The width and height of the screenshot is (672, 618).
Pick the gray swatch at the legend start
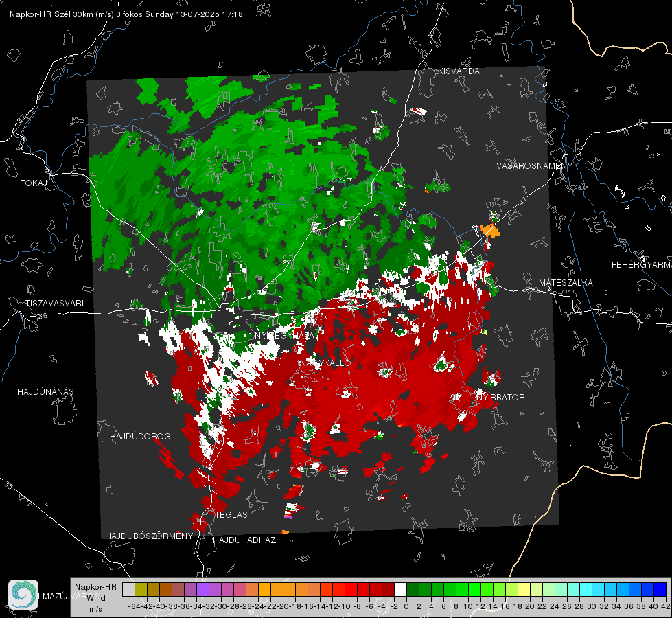pos(128,589)
